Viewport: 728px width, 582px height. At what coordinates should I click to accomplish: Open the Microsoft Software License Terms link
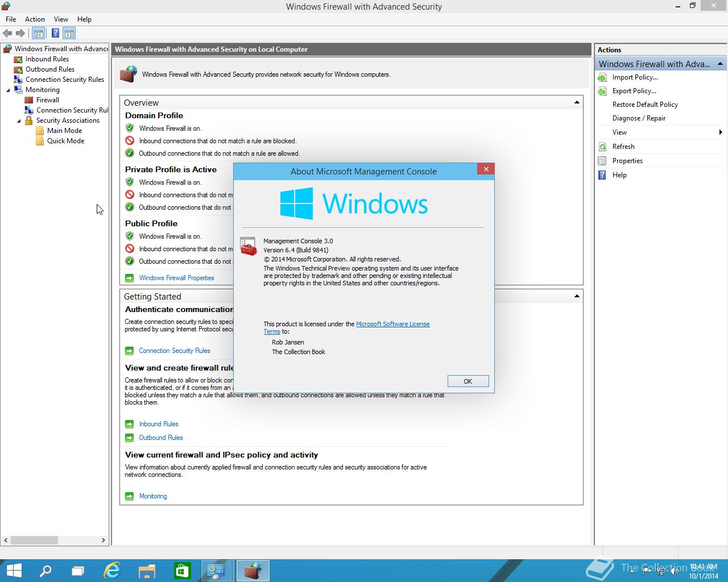click(x=392, y=324)
